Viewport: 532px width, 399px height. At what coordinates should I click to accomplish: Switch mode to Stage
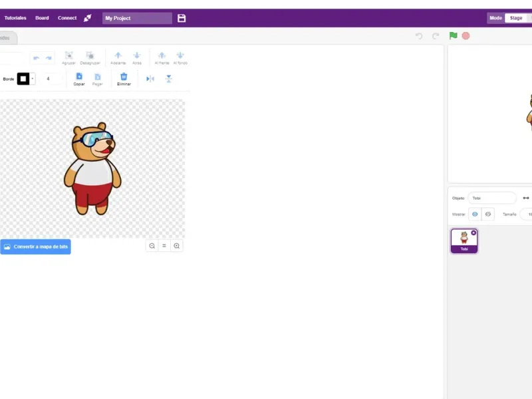516,18
